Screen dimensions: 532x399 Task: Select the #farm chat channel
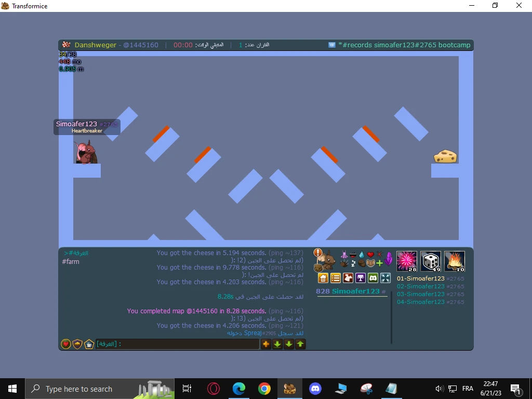tap(71, 262)
